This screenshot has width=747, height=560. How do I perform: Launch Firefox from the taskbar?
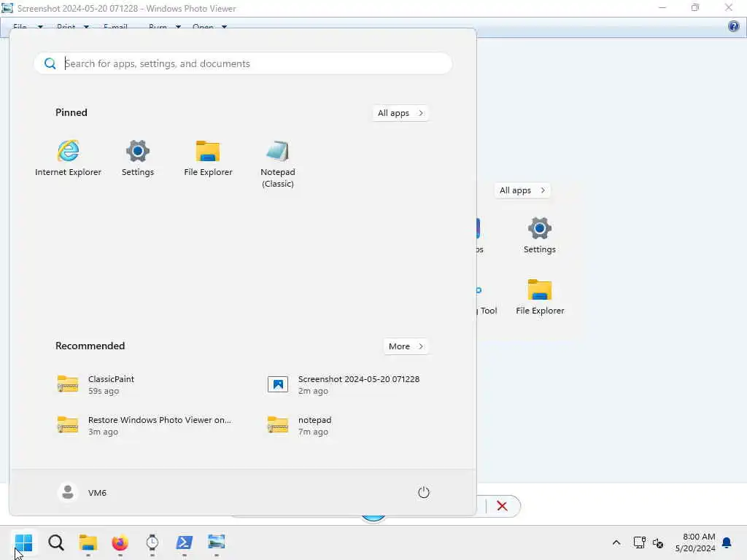pyautogui.click(x=120, y=542)
